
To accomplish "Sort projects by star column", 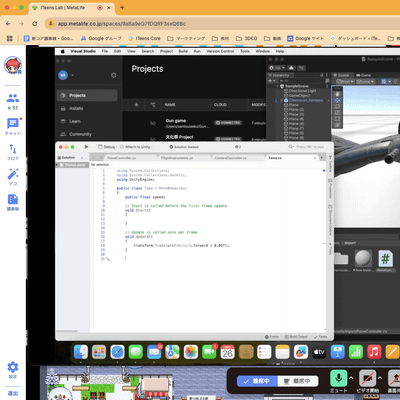I will 136,105.
